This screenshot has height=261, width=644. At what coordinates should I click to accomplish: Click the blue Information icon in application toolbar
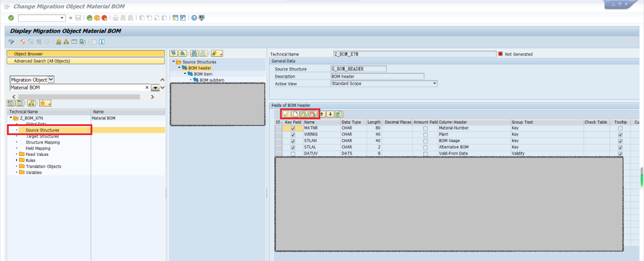(x=101, y=42)
